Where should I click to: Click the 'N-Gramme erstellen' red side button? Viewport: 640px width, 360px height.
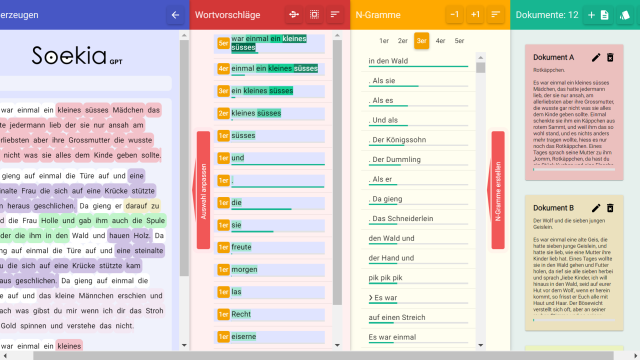click(498, 190)
